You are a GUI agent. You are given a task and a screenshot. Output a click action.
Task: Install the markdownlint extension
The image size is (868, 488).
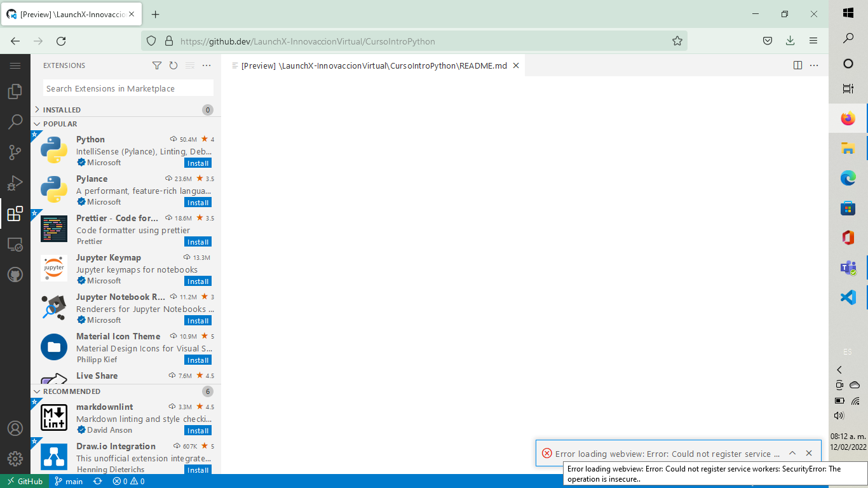click(198, 431)
